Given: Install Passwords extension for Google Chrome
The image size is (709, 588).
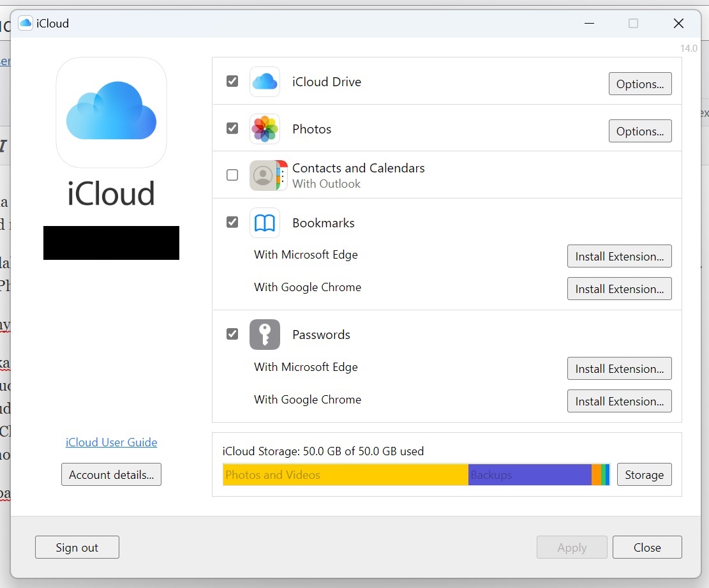Looking at the screenshot, I should 619,401.
